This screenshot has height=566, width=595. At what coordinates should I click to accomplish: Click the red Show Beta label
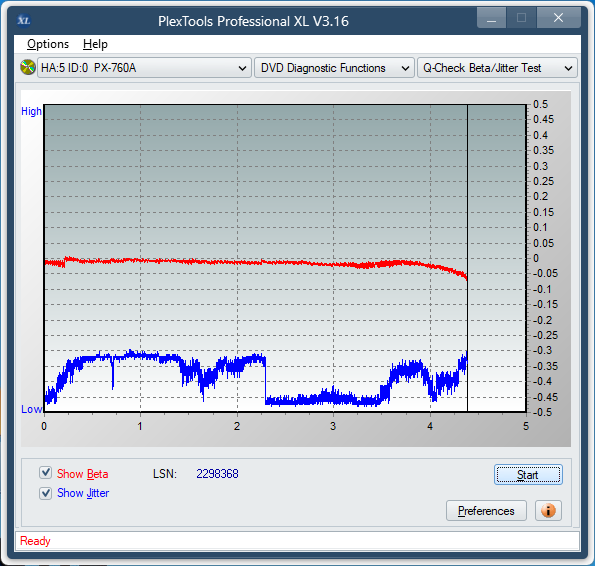(x=82, y=474)
